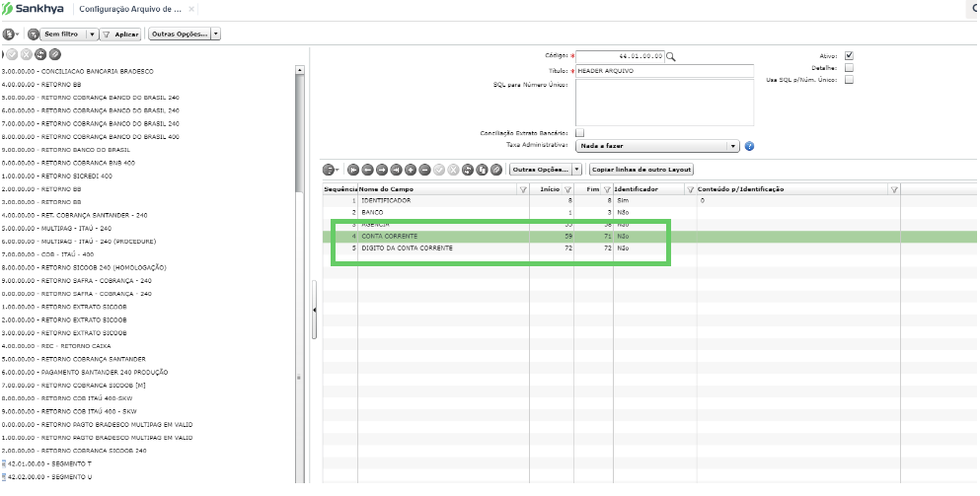Expand grid toolbar Outras Opções arrow
Image resolution: width=980 pixels, height=496 pixels.
[577, 170]
